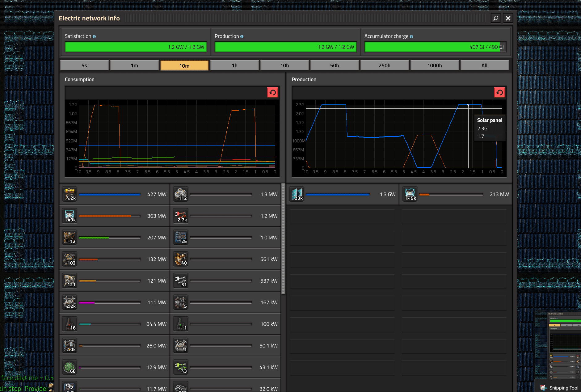Toggle the green sphere entity icon showing 68
The height and width of the screenshot is (392, 581).
[x=69, y=367]
